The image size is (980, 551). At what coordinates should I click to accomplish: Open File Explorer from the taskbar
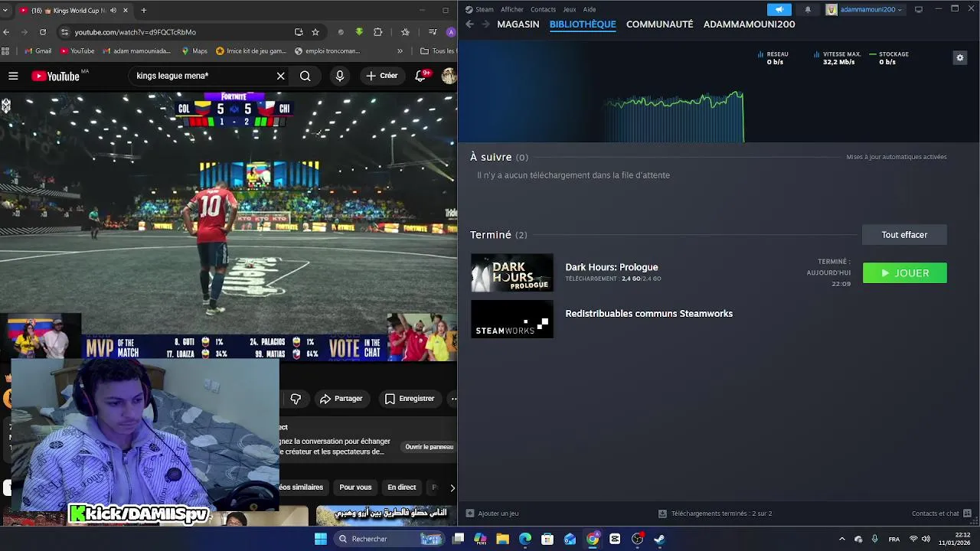(x=503, y=539)
